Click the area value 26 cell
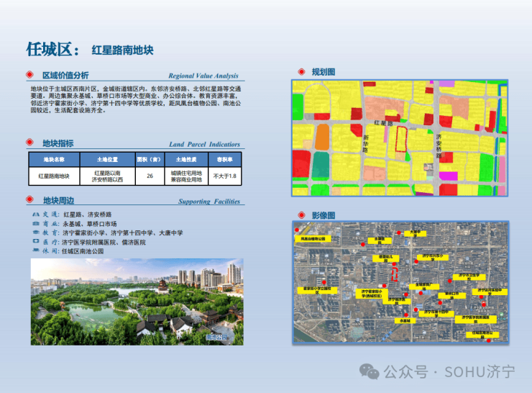The image size is (532, 393). coord(150,176)
